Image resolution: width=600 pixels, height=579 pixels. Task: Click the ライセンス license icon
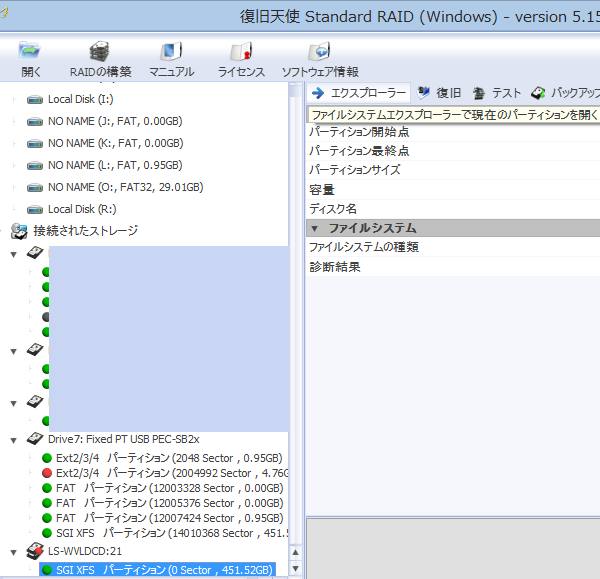click(241, 58)
